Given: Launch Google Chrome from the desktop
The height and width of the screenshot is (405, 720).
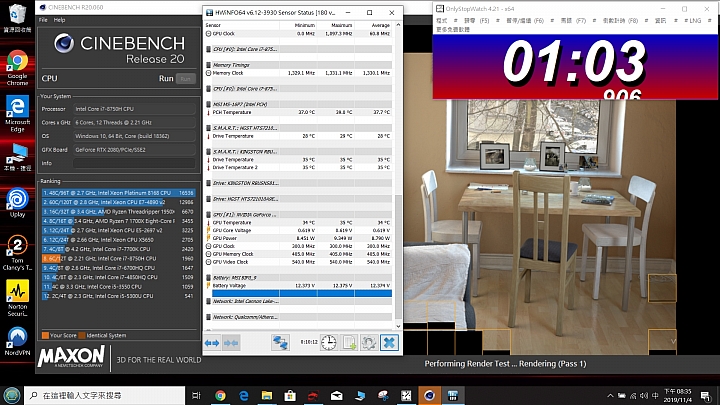Looking at the screenshot, I should coord(17,68).
